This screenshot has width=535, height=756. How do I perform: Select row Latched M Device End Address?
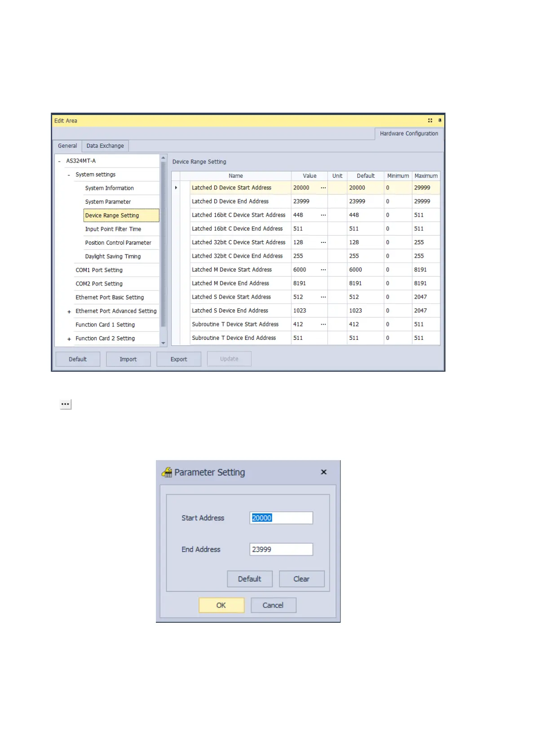click(x=306, y=283)
